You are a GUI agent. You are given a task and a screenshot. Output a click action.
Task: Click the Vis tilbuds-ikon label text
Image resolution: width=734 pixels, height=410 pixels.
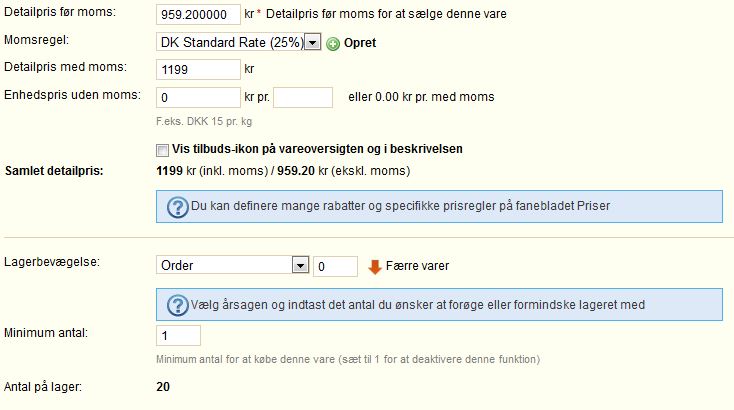point(317,149)
